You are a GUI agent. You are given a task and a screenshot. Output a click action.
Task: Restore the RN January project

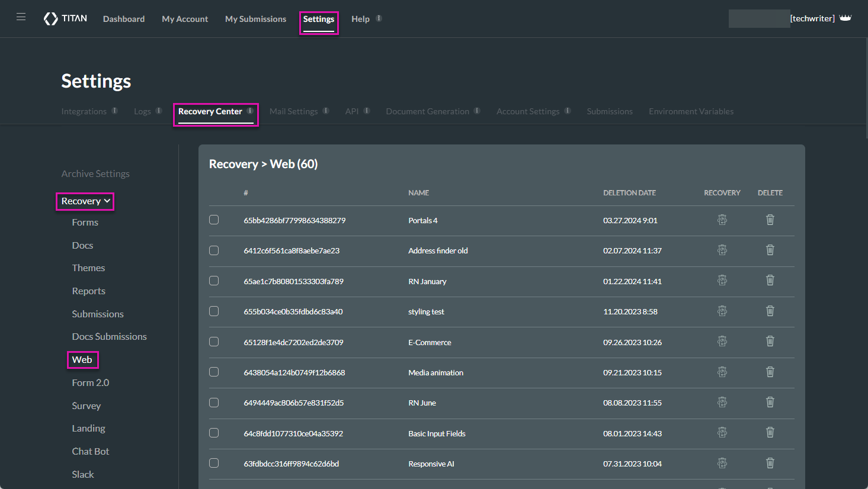pyautogui.click(x=722, y=281)
